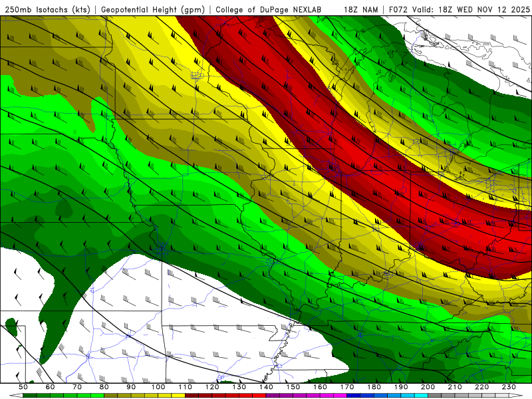Click 'F072 Valid: 18Z WED NOV 12 2025'
Viewport: 532px width, 399px height.
click(459, 9)
